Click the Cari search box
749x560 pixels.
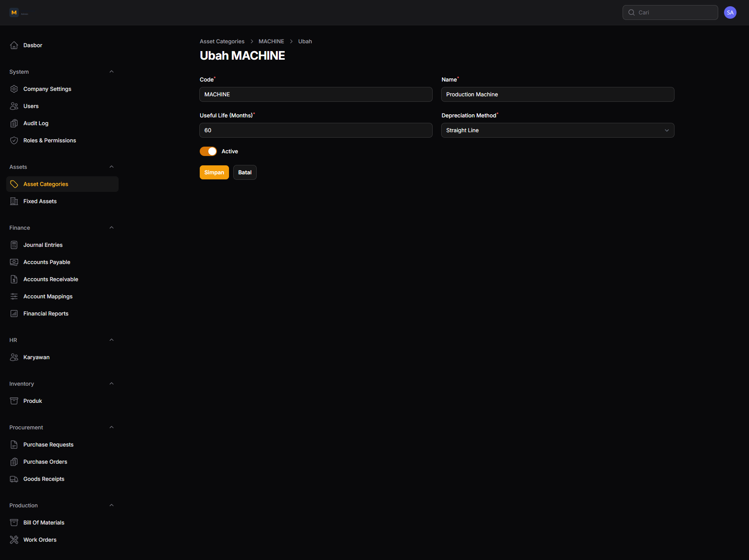670,12
